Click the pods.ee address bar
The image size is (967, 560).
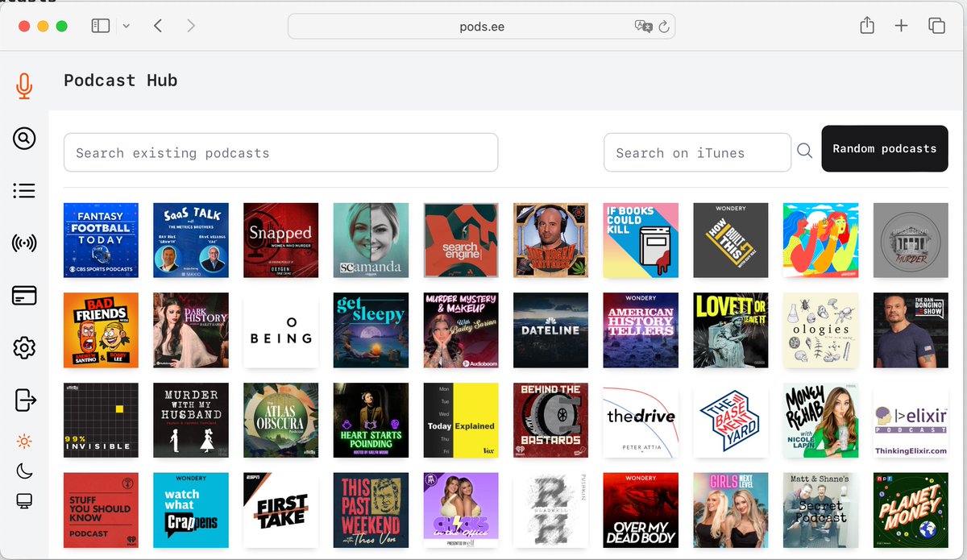coord(481,26)
